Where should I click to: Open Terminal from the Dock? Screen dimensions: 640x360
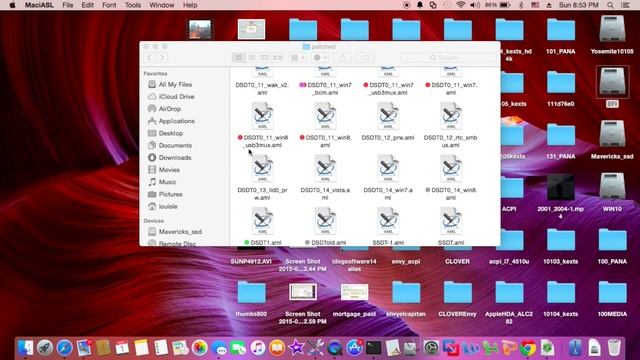373,348
